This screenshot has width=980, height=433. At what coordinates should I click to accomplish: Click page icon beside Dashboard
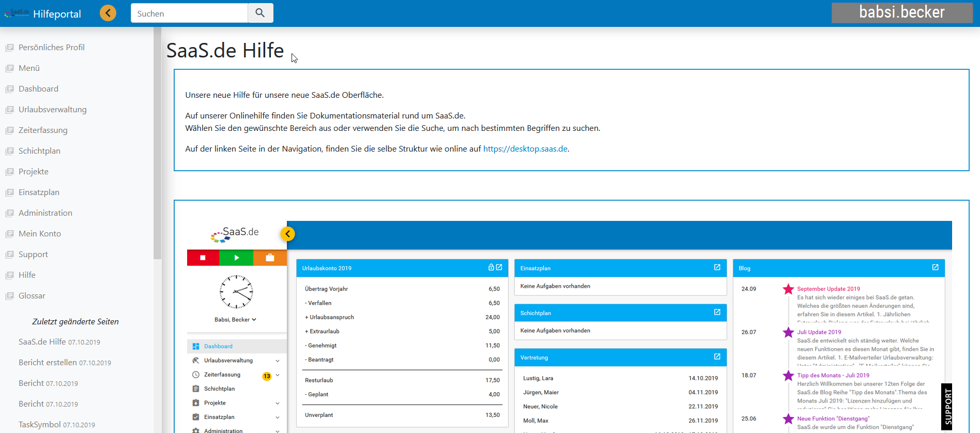tap(9, 89)
